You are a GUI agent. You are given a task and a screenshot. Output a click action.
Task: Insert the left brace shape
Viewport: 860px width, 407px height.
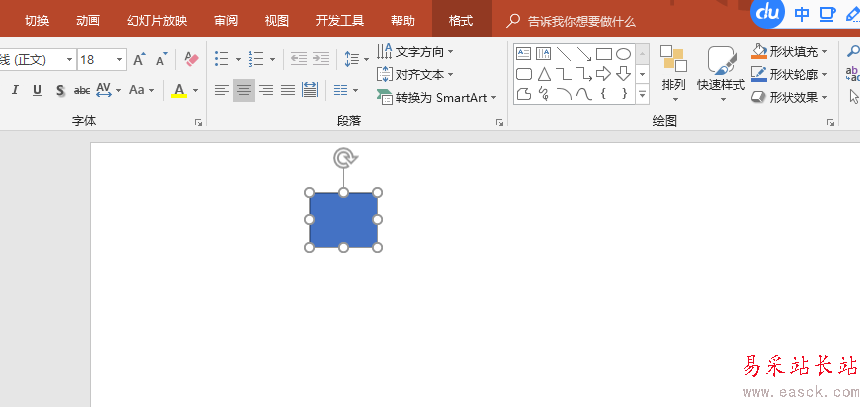[603, 93]
